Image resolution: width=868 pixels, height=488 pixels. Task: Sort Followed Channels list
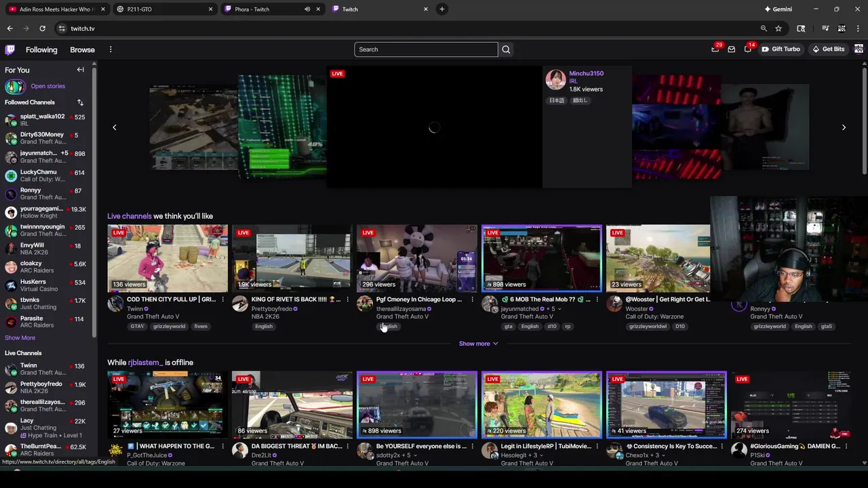point(80,102)
